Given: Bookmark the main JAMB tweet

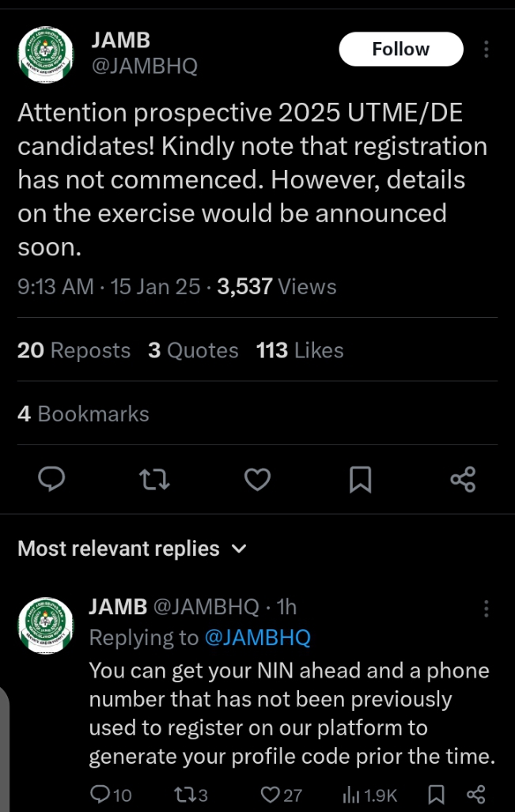Looking at the screenshot, I should 360,479.
